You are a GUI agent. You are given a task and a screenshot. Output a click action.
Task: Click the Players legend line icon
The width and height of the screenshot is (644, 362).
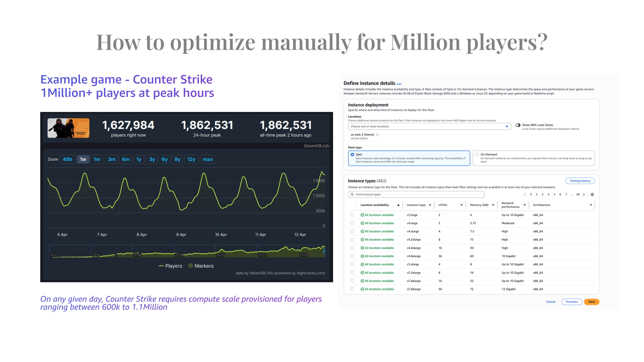click(x=161, y=266)
